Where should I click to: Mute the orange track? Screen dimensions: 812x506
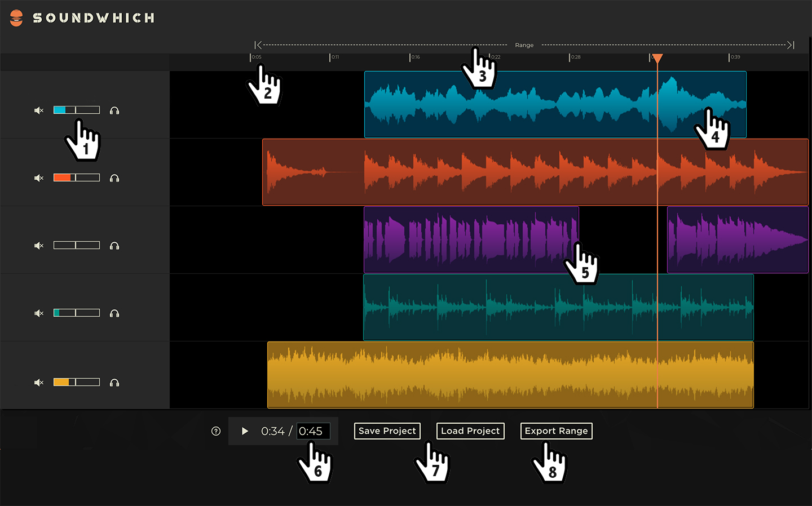[39, 178]
